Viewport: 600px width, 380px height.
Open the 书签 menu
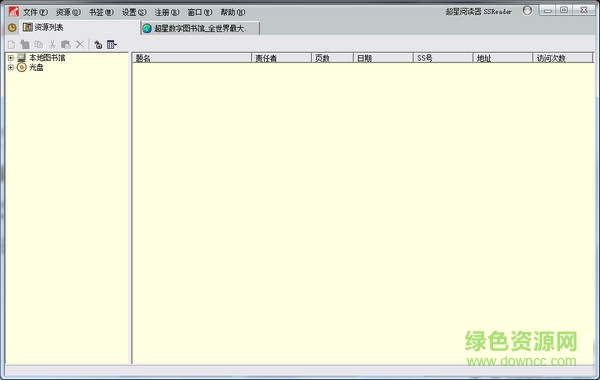101,12
